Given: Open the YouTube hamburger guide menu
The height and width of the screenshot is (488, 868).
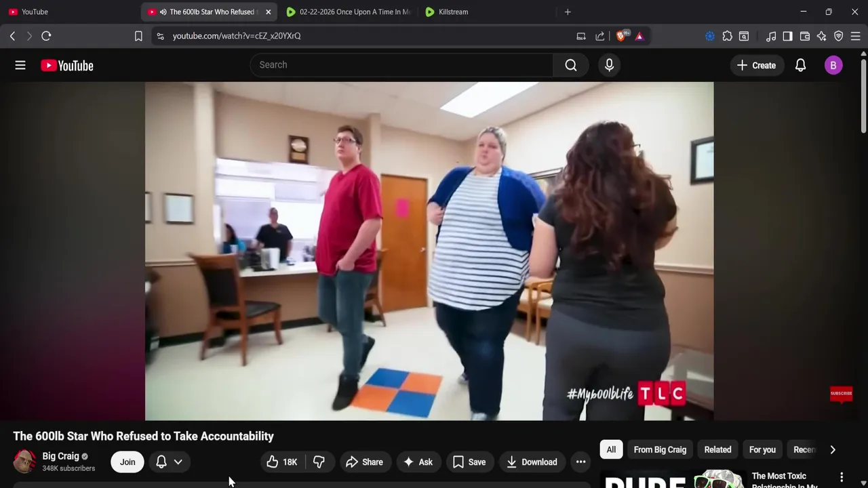Looking at the screenshot, I should click(x=20, y=65).
